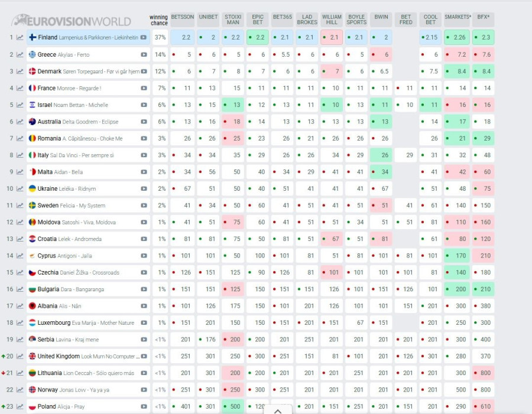Click the Eurovisionworld logo
The image size is (532, 414).
pyautogui.click(x=72, y=21)
